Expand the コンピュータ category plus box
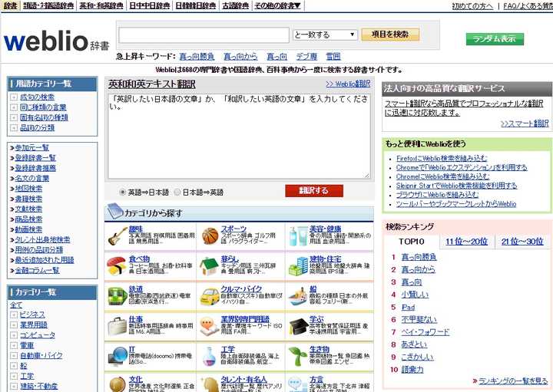553x392 pixels. [14, 335]
